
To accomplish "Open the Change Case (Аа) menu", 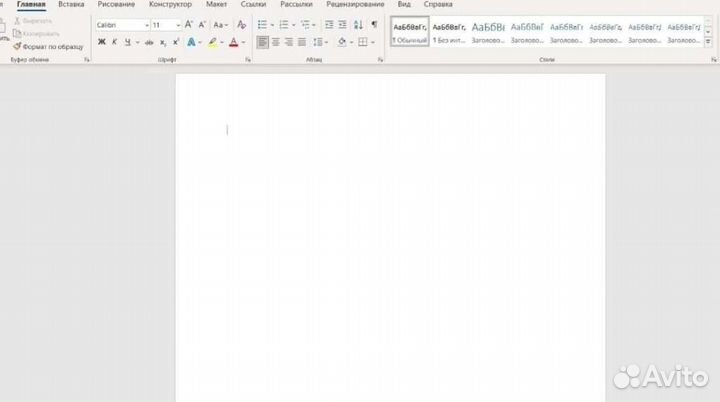I will tap(220, 25).
